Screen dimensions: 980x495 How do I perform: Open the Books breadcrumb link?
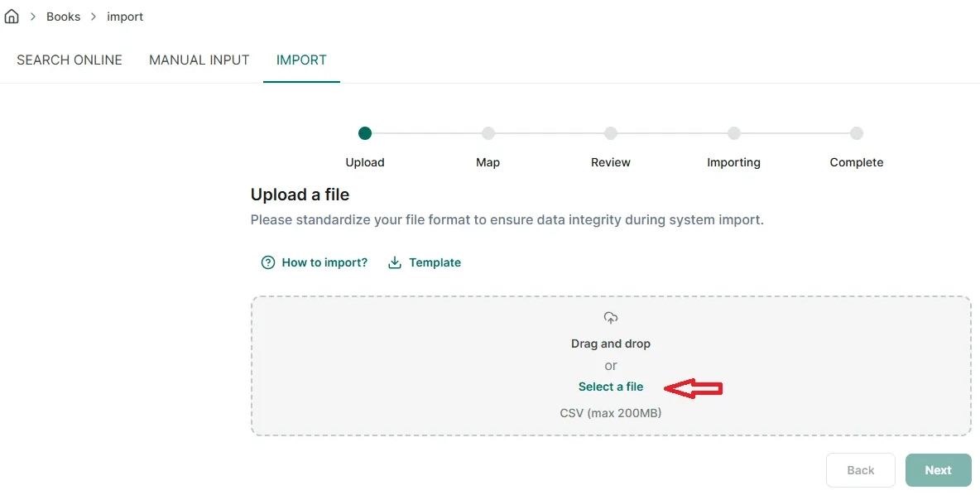coord(63,17)
